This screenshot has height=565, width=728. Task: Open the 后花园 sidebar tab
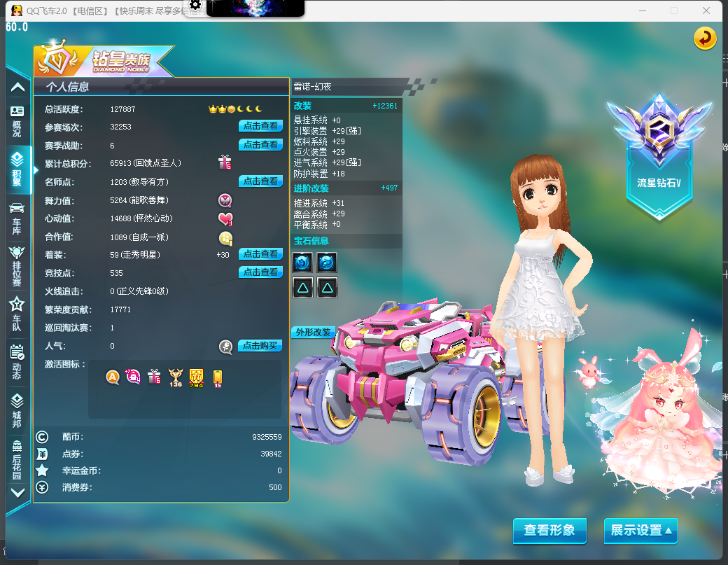click(x=17, y=459)
